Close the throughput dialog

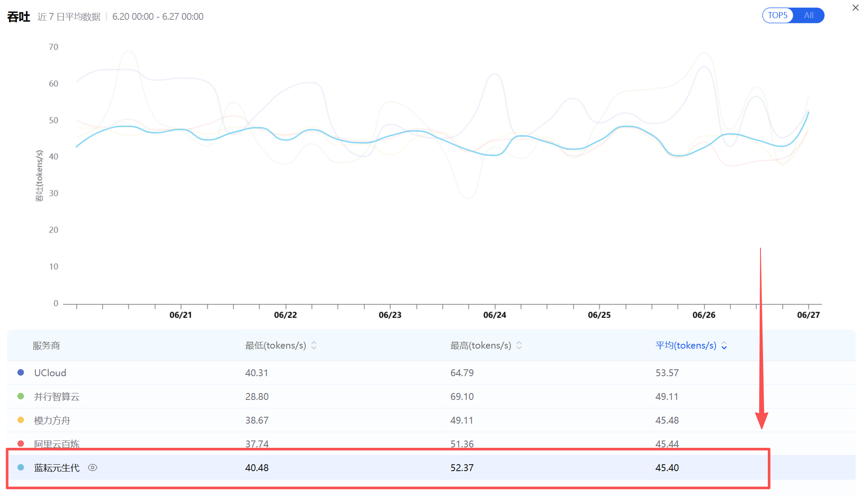(855, 8)
